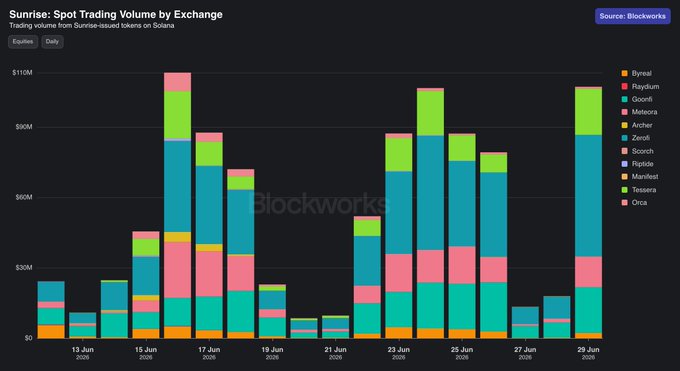Image resolution: width=680 pixels, height=371 pixels.
Task: Click the blue Zerofi segment of 27 Jun bar
Action: pos(525,315)
